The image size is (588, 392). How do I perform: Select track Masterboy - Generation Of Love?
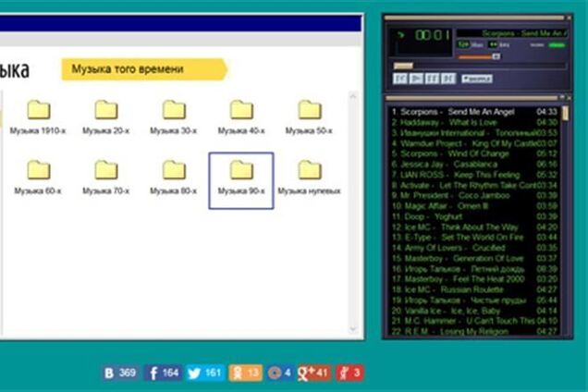click(474, 259)
